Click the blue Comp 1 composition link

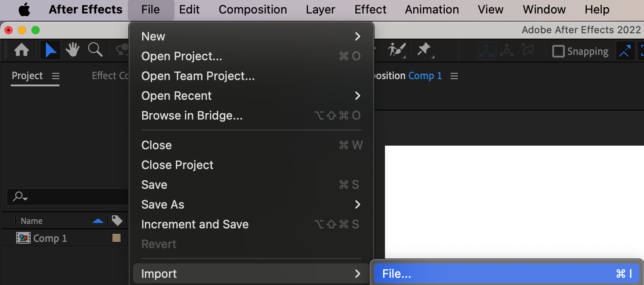coord(425,76)
